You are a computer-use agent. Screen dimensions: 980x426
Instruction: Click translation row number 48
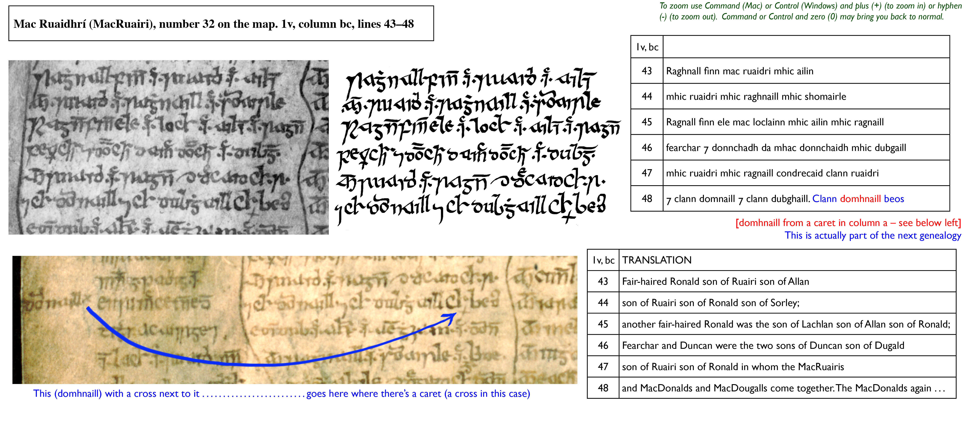click(x=603, y=388)
